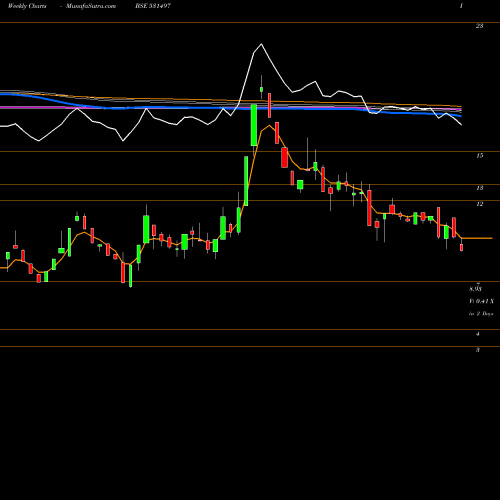
Task: Click the 'MunafaSutra.com' site label
Action: 91,6
